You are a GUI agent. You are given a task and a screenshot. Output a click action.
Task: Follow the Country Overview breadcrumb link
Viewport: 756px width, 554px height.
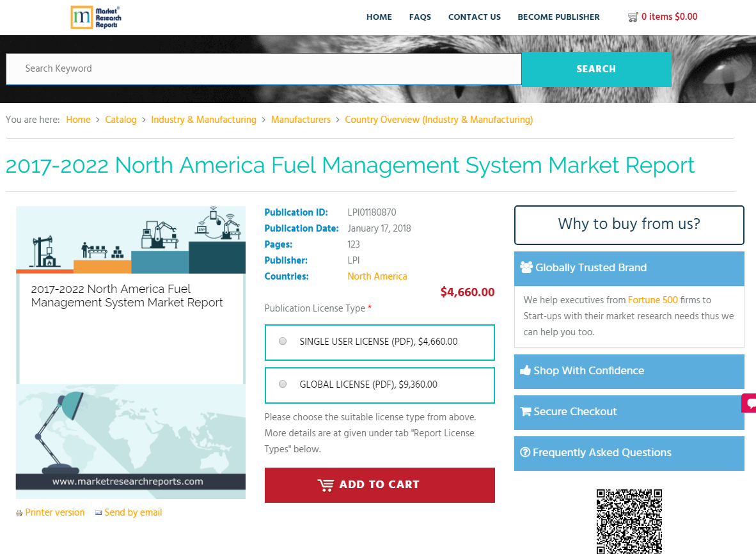pyautogui.click(x=439, y=120)
